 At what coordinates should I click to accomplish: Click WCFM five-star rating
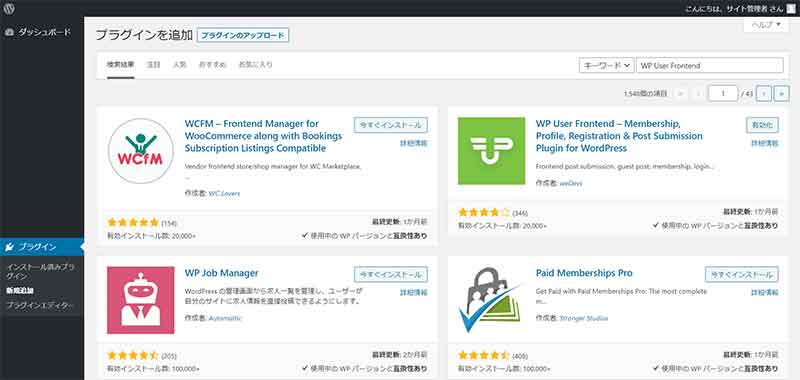point(133,222)
